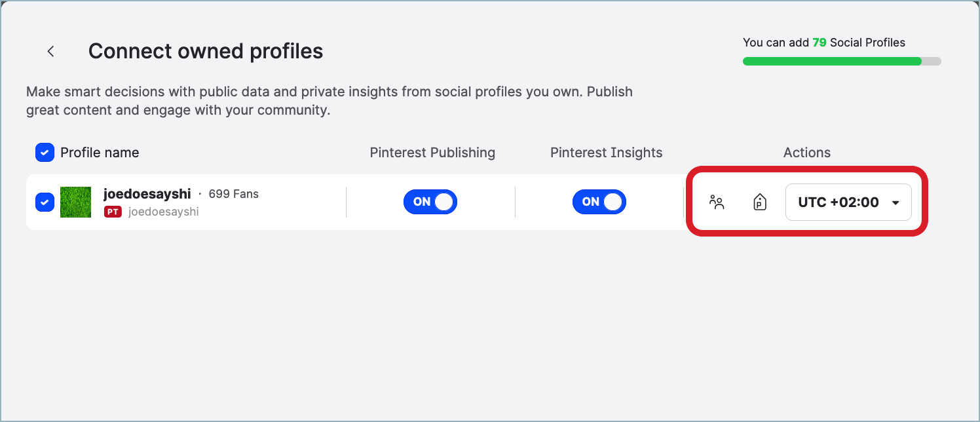Screen dimensions: 980x422
Task: Click the dropdown caret beside UTC +02:00
Action: click(x=895, y=203)
